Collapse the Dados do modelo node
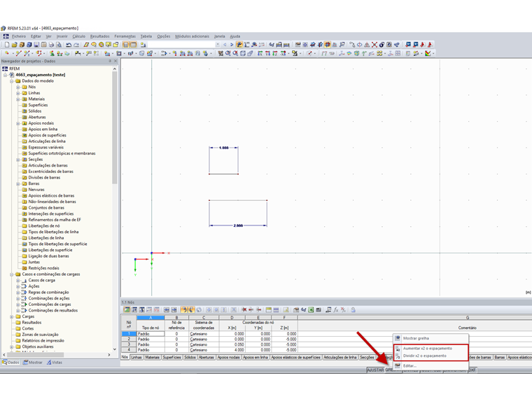The width and height of the screenshot is (532, 399). point(11,81)
